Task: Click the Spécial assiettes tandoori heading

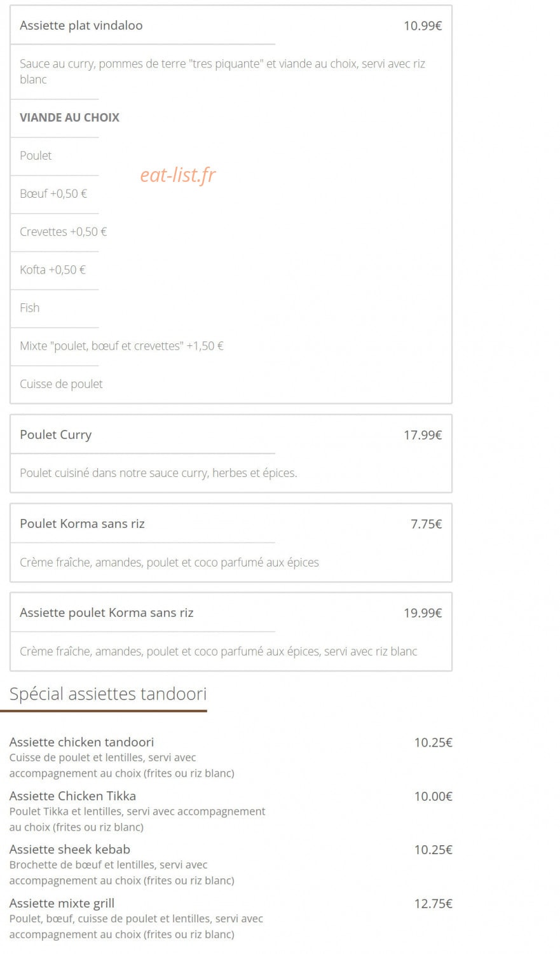Action: [x=108, y=694]
